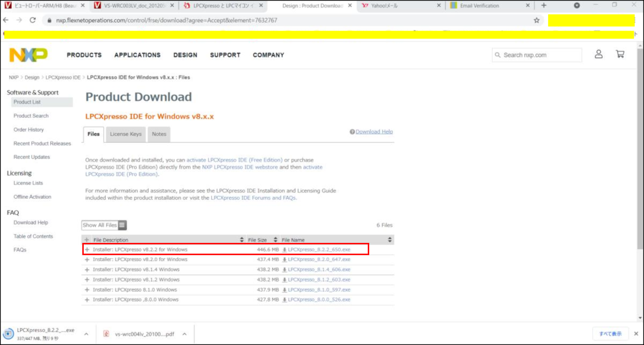Viewport: 644px width, 345px height.
Task: Click the Download Help link
Action: point(374,132)
